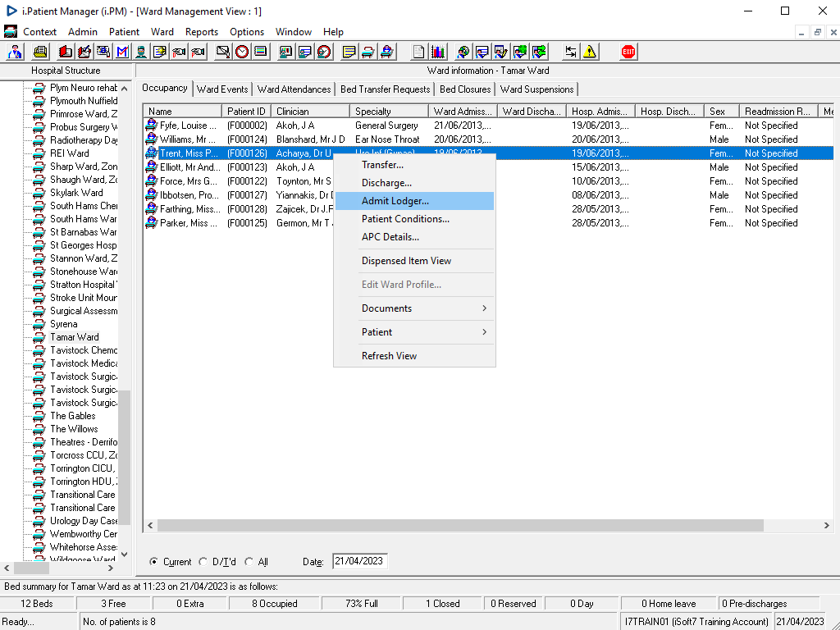Open the Context menu in menu bar
The height and width of the screenshot is (630, 840).
coord(39,32)
